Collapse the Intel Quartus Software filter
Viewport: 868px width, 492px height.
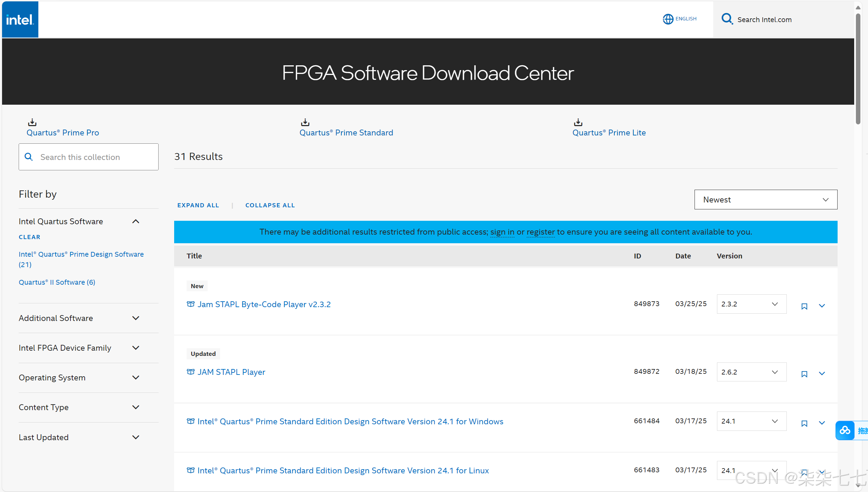[x=135, y=221]
